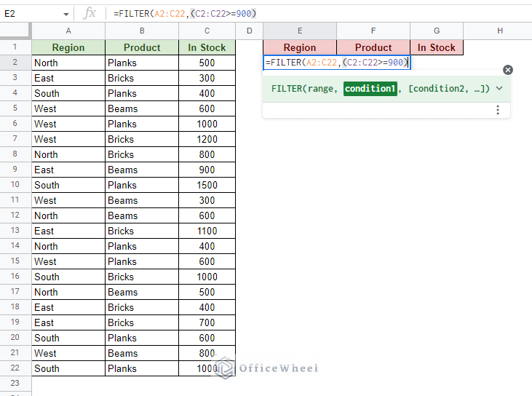Select column D header
532x396 pixels.
point(250,31)
